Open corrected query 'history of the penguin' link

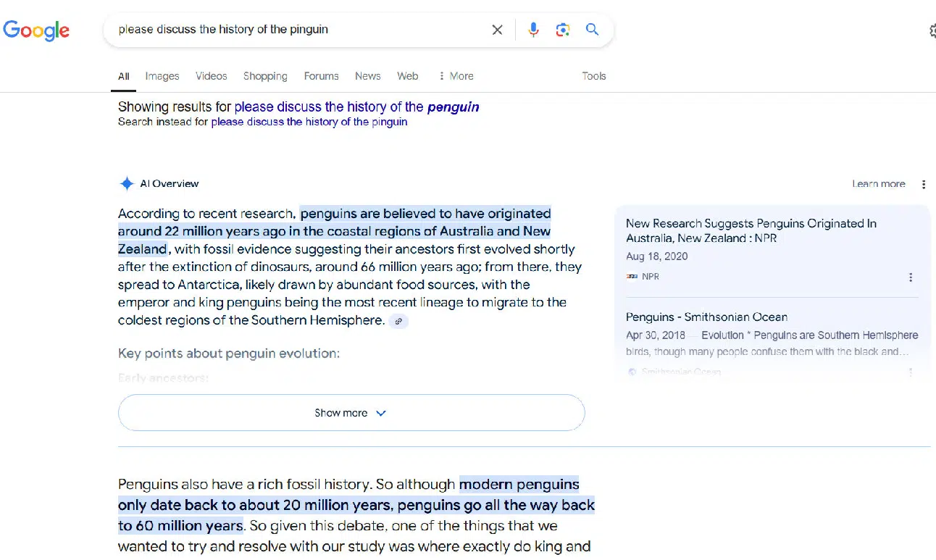pyautogui.click(x=356, y=107)
